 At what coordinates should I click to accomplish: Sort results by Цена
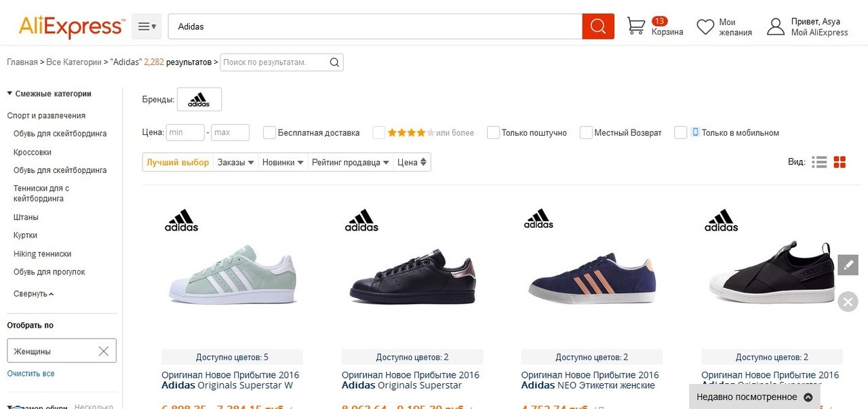pos(412,162)
